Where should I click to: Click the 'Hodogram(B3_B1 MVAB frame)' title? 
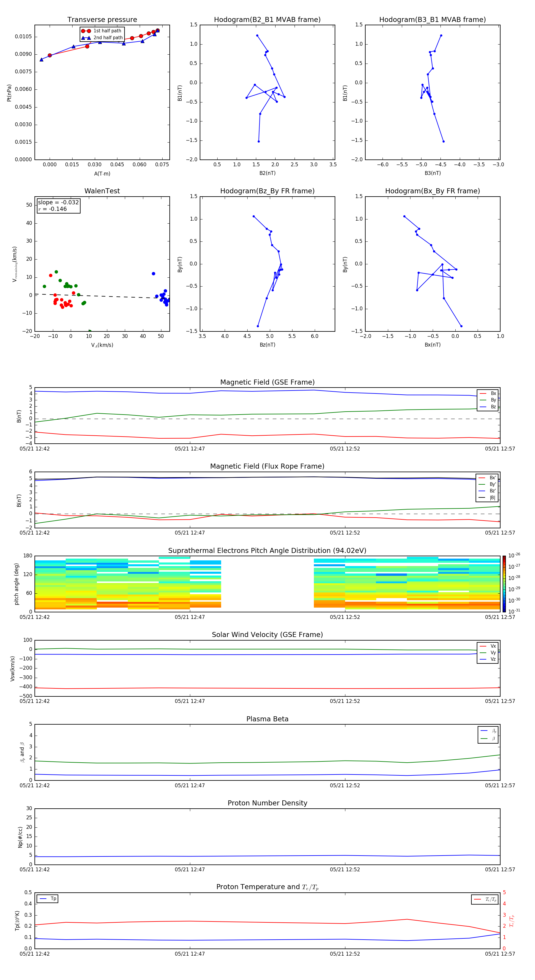coord(432,20)
